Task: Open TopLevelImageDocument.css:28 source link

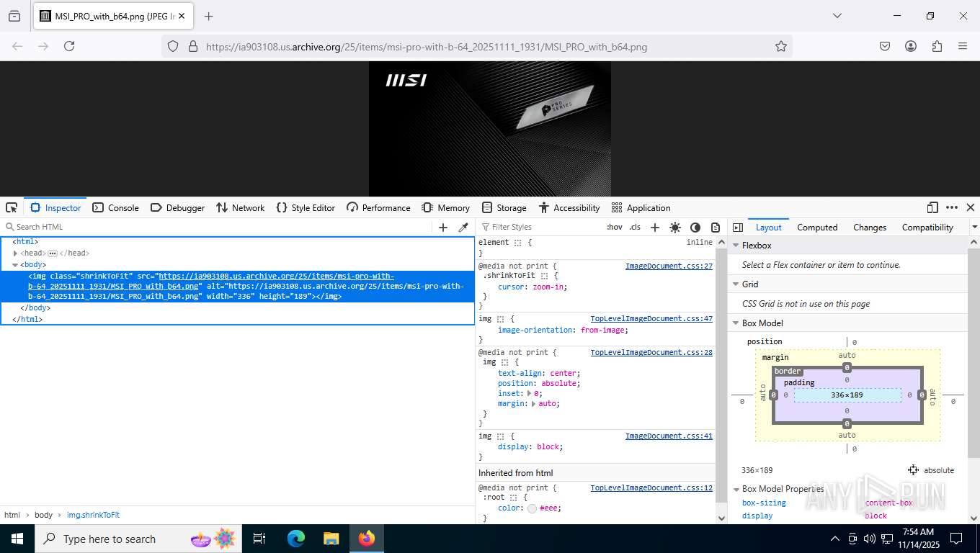Action: click(x=651, y=353)
